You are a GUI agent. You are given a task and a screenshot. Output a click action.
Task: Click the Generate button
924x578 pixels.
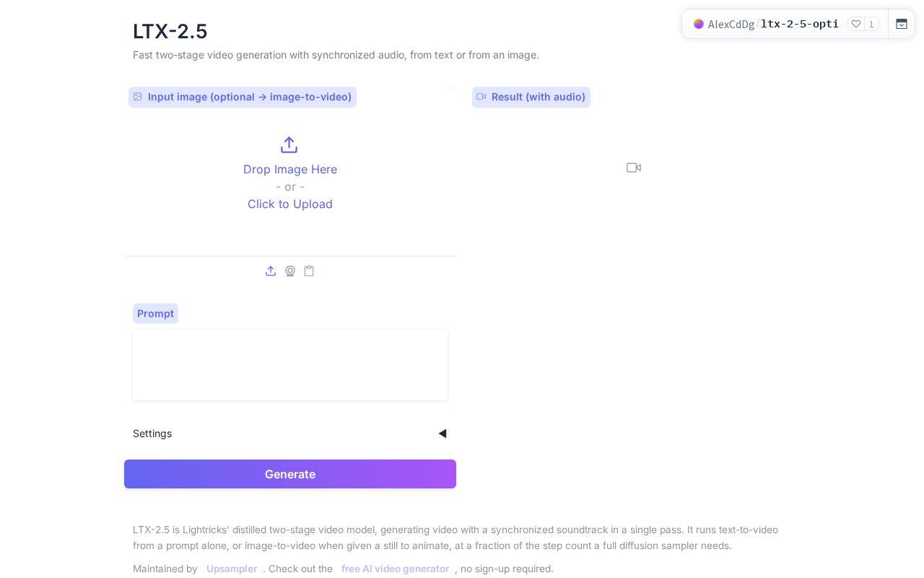point(290,474)
